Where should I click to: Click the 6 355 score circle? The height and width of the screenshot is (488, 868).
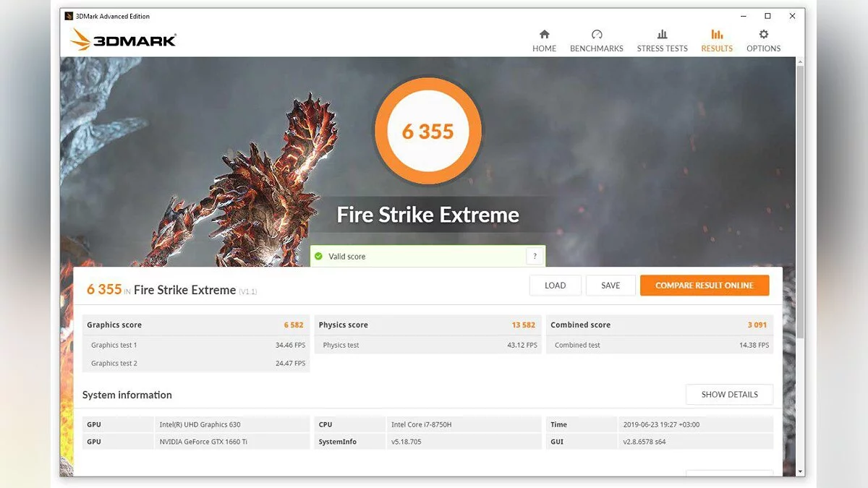click(427, 132)
